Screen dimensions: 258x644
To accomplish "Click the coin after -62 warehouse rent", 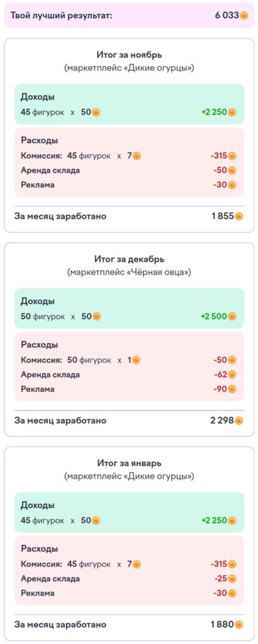I will 232,375.
